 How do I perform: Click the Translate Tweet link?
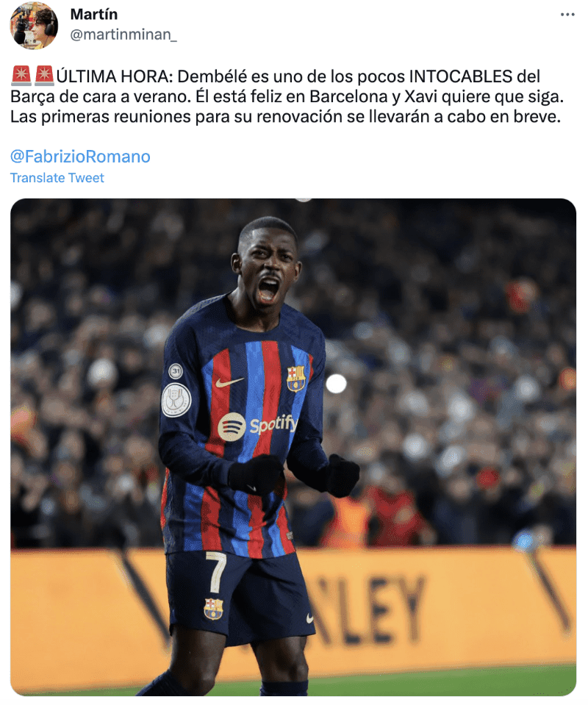(57, 178)
